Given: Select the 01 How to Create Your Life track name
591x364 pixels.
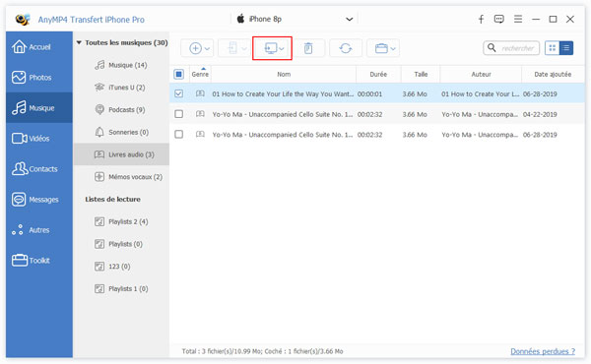Looking at the screenshot, I should click(283, 93).
